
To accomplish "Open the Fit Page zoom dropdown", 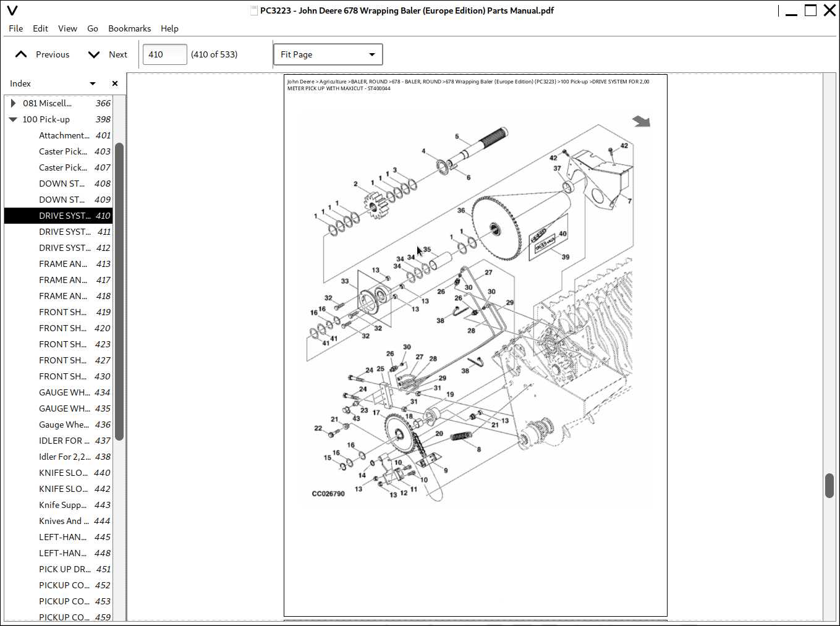I will tap(328, 54).
